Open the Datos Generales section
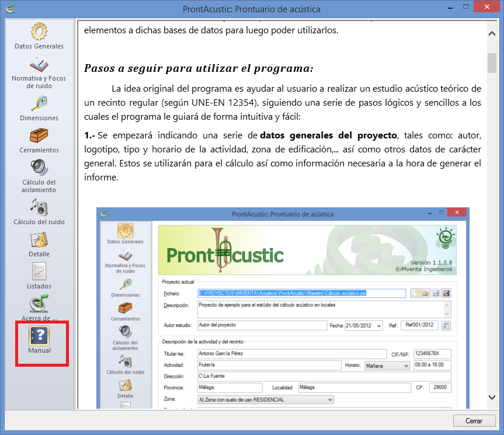Screen dimensions: 504x435 [39, 36]
